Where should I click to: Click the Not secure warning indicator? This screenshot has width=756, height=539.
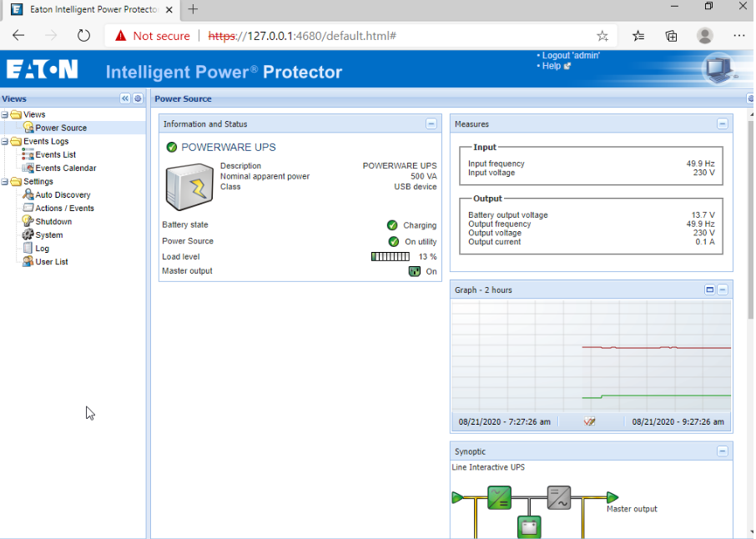[x=152, y=36]
